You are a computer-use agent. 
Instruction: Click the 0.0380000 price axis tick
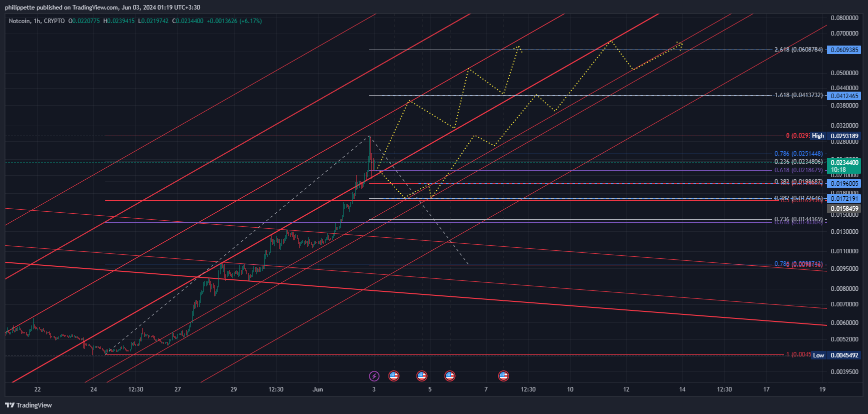click(x=844, y=106)
